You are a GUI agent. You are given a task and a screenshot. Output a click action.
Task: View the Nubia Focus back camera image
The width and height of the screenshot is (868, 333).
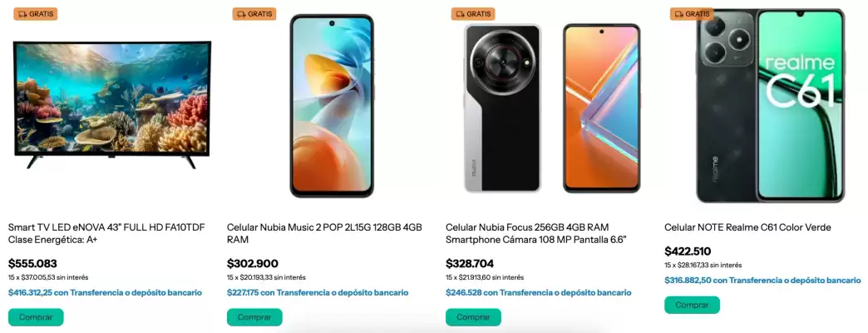(x=502, y=108)
